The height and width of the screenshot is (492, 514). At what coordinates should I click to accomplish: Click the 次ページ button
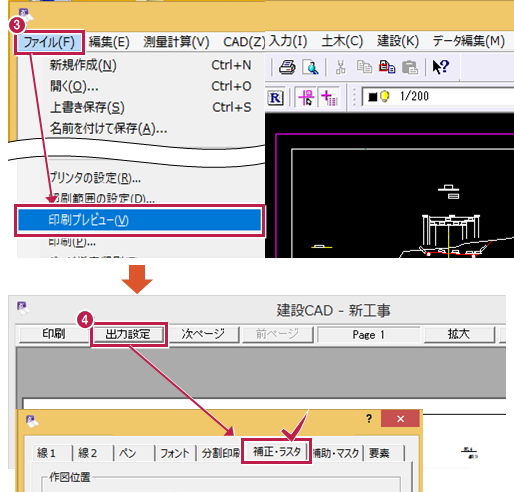point(203,334)
